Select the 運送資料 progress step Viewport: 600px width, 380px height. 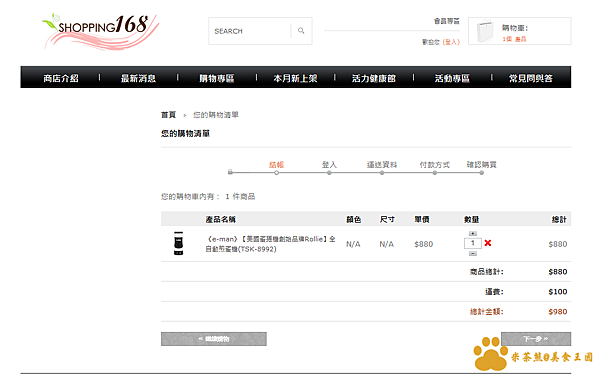382,165
